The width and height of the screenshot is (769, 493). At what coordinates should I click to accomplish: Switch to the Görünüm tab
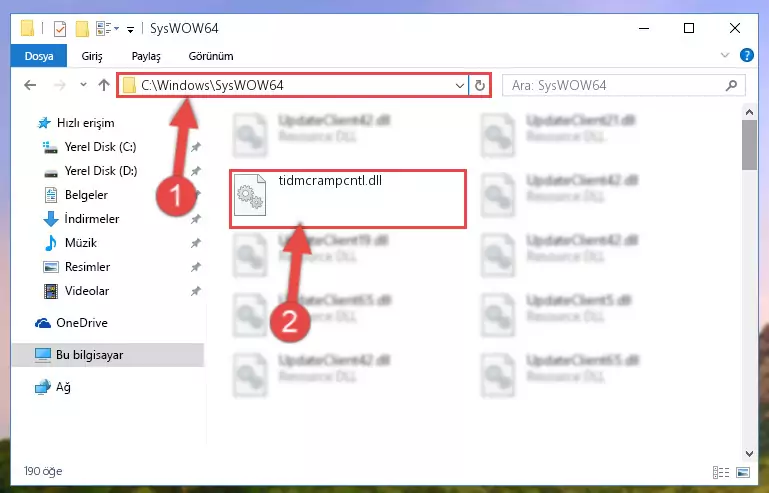[211, 56]
